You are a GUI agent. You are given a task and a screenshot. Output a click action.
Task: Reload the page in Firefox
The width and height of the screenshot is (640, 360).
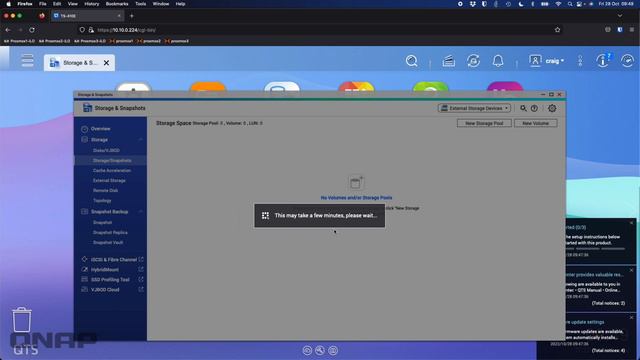pos(32,30)
